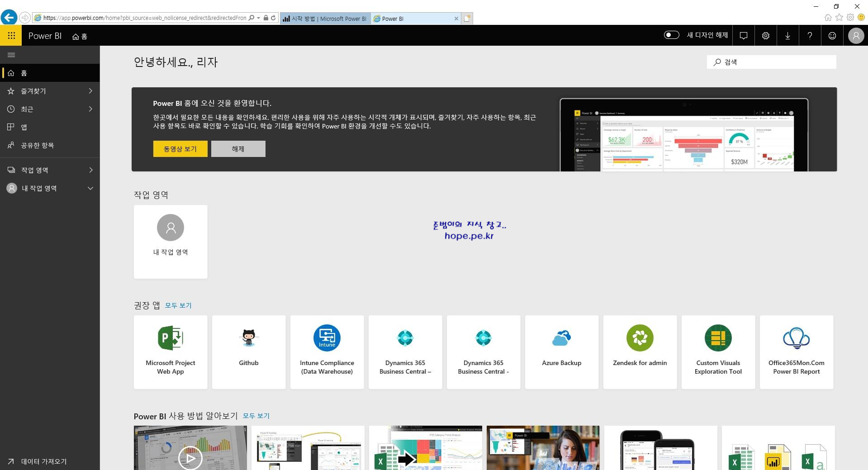Open Microsoft Project Web App tile
Viewport: 868px width, 470px height.
click(171, 352)
